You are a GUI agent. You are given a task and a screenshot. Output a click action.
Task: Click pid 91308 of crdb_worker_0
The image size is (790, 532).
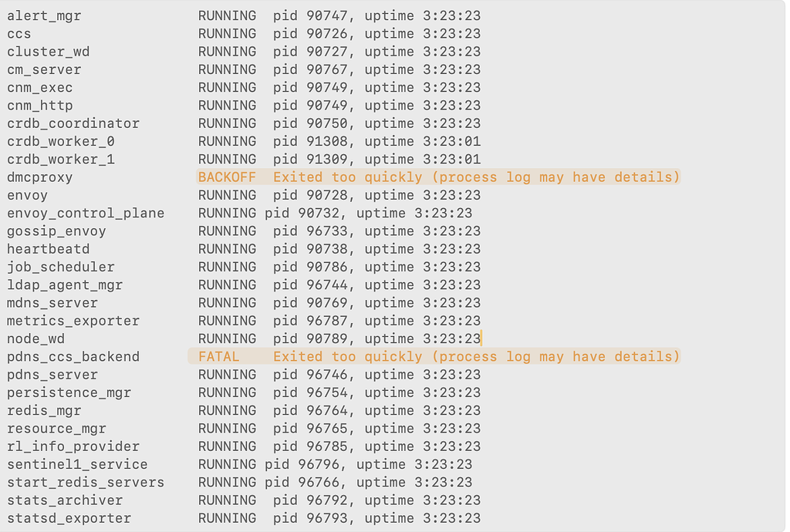coord(310,141)
